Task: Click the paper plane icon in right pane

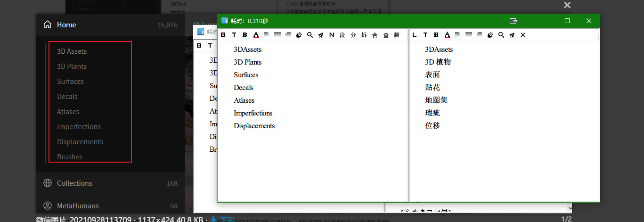Action: (x=512, y=35)
